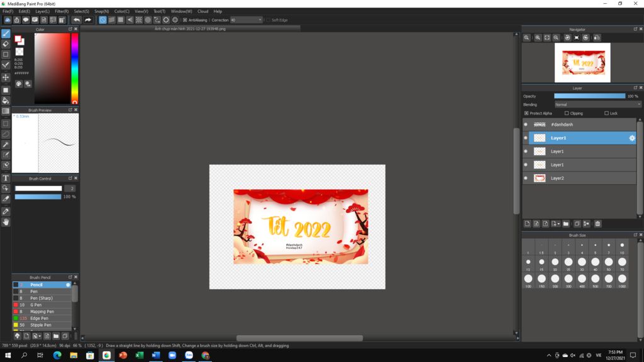Image resolution: width=644 pixels, height=362 pixels.
Task: Click the hue strip in Color panel
Action: pyautogui.click(x=75, y=68)
